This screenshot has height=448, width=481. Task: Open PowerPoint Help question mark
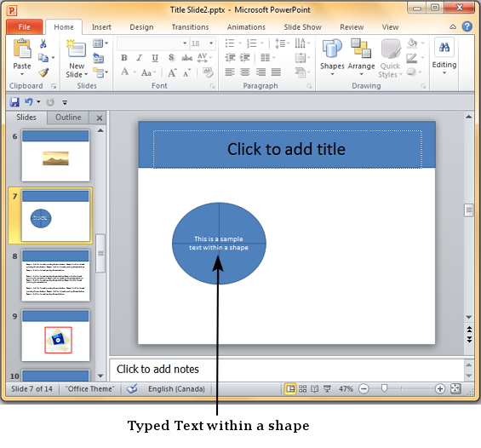pos(467,26)
